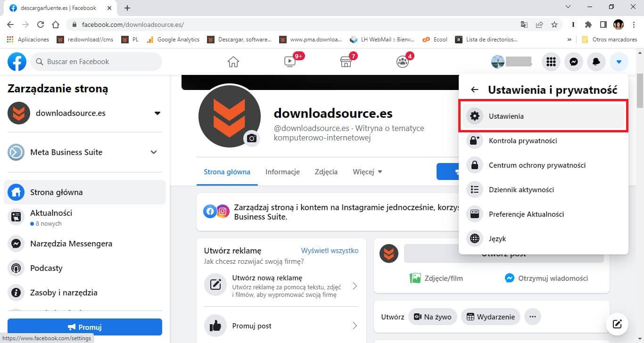
Task: Open Centrum ochrony prywatności
Action: click(544, 165)
